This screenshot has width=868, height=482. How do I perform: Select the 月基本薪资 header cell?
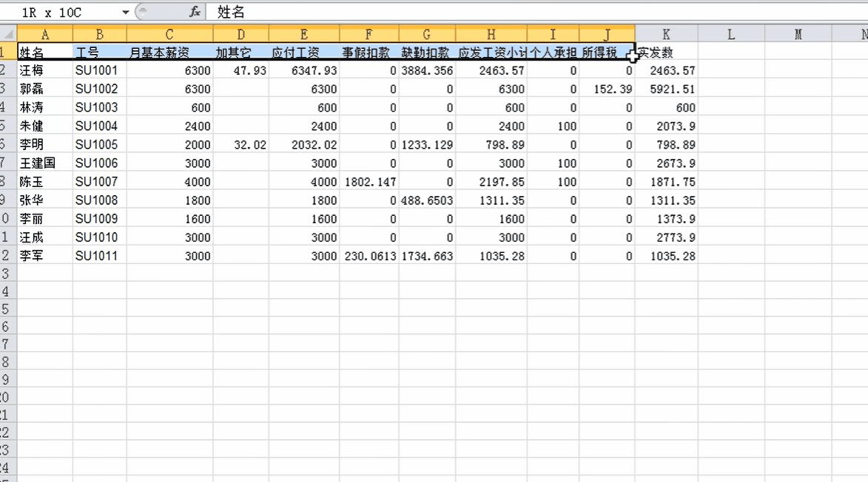(169, 52)
